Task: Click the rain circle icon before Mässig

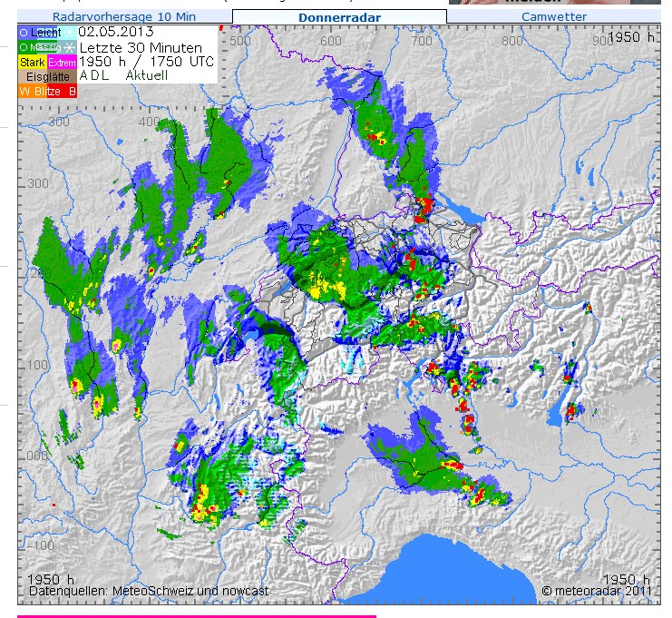Action: coord(24,47)
